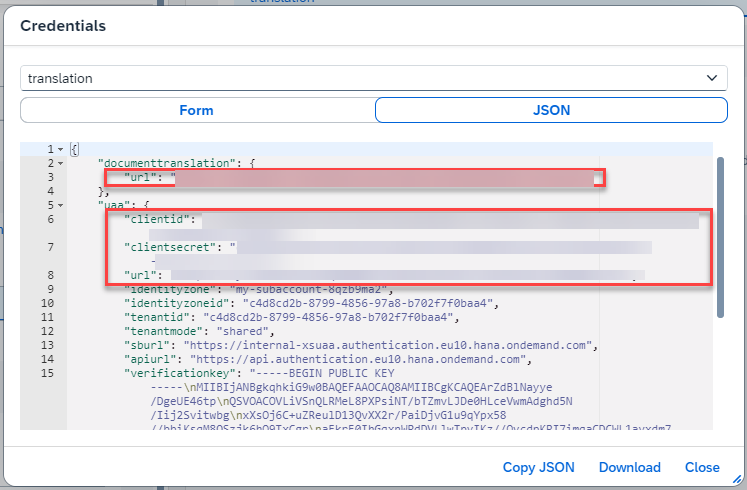Switch to the Form view tab
Screen dimensions: 747x490
[x=197, y=110]
